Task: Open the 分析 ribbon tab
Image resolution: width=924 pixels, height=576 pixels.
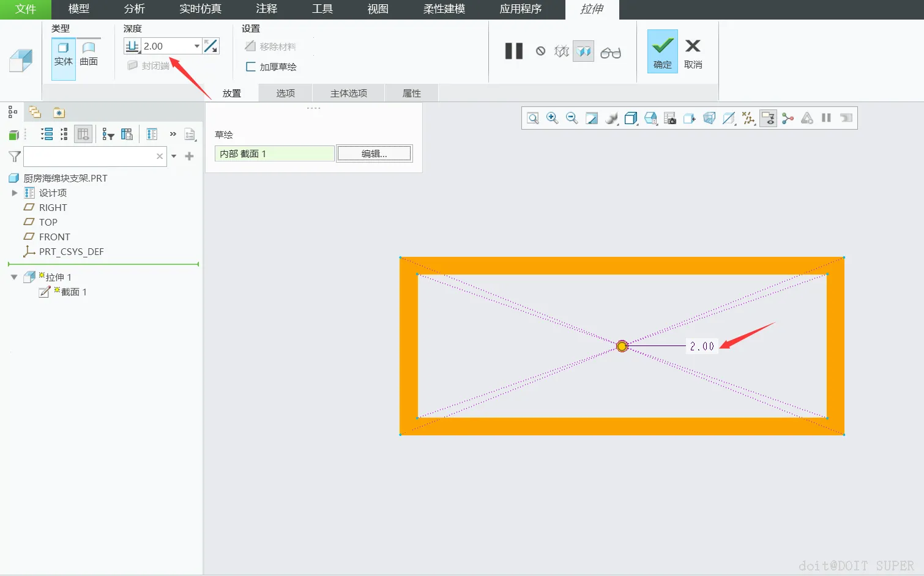Action: click(135, 9)
